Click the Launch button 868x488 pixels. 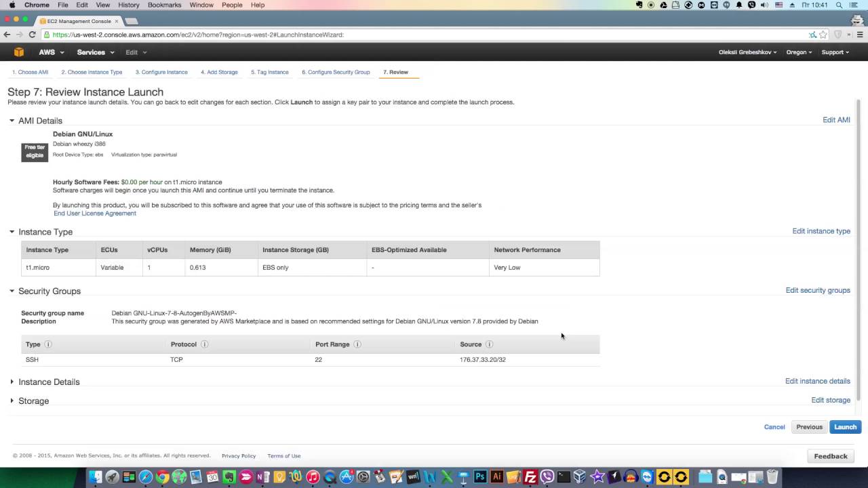pos(845,427)
